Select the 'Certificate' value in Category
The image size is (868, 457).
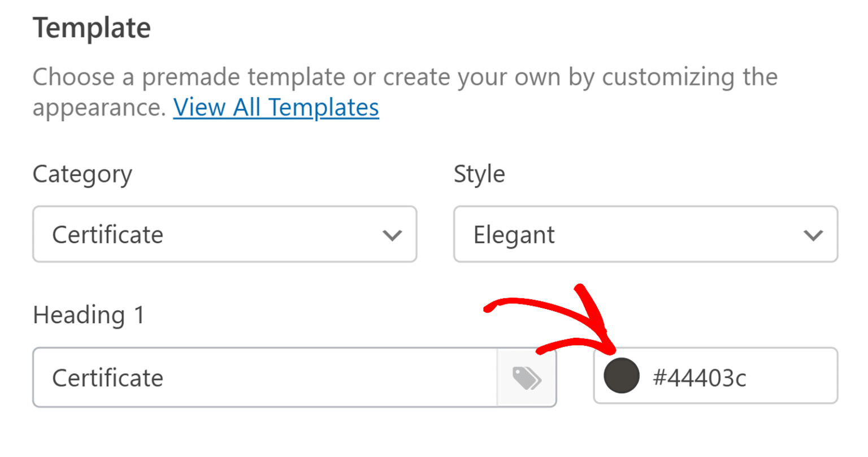107,234
